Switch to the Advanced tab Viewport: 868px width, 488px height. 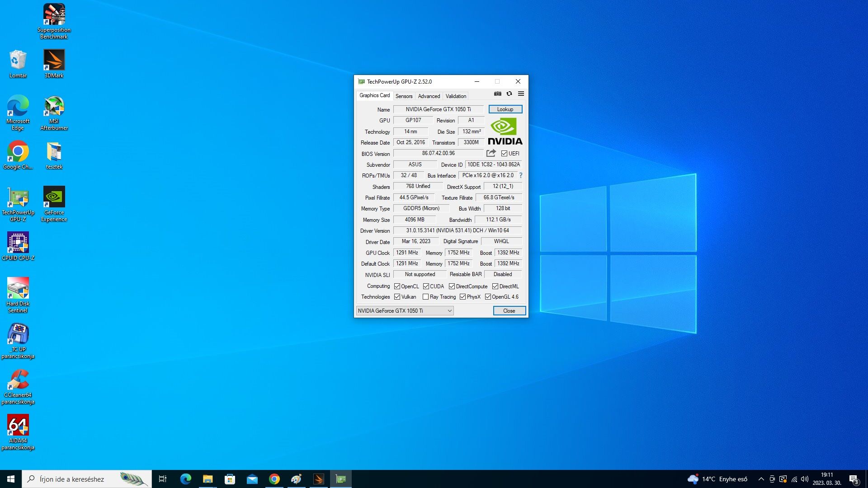pos(429,96)
